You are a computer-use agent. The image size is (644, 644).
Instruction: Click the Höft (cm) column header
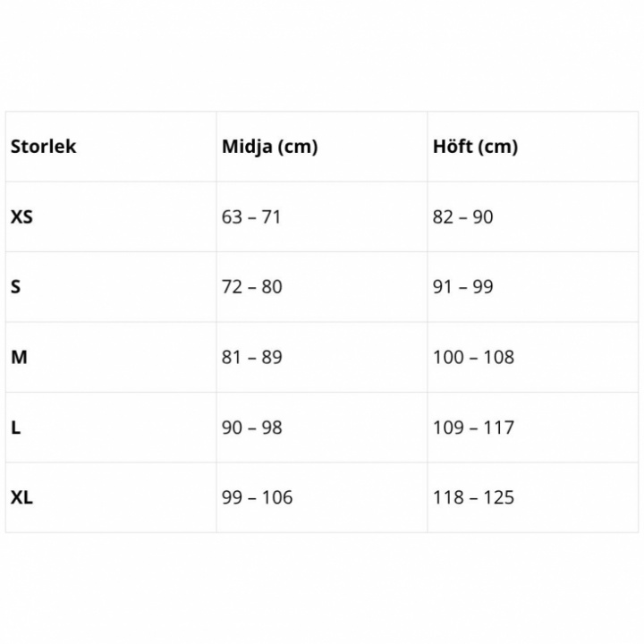tap(475, 147)
